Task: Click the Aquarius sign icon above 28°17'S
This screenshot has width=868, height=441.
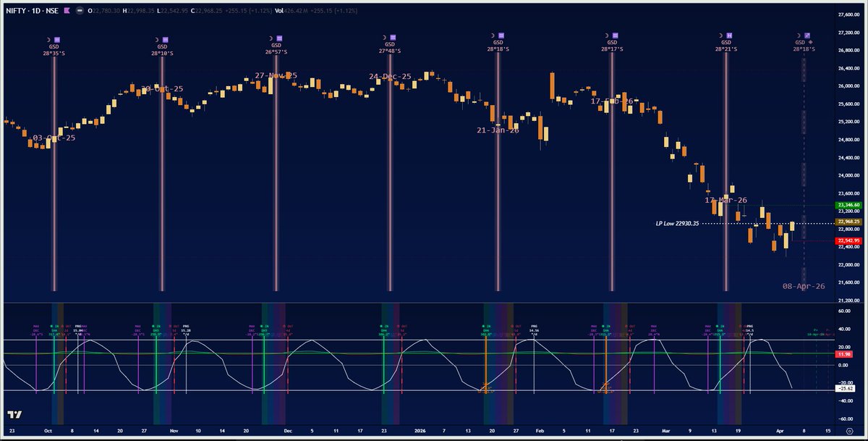Action: pos(616,34)
